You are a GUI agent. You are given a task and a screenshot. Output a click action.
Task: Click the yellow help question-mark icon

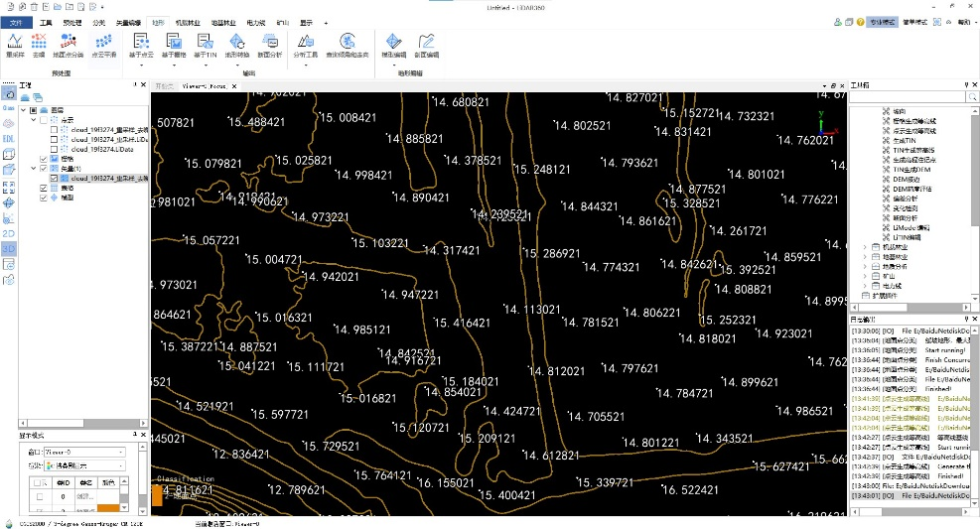861,22
